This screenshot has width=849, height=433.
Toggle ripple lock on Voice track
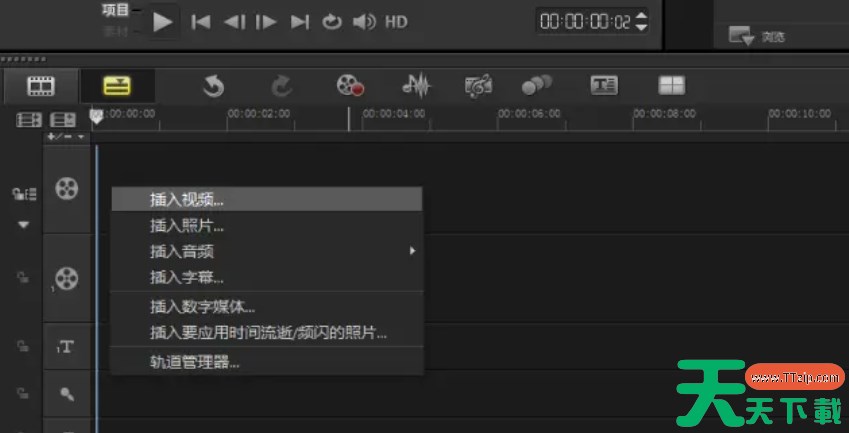(x=23, y=393)
